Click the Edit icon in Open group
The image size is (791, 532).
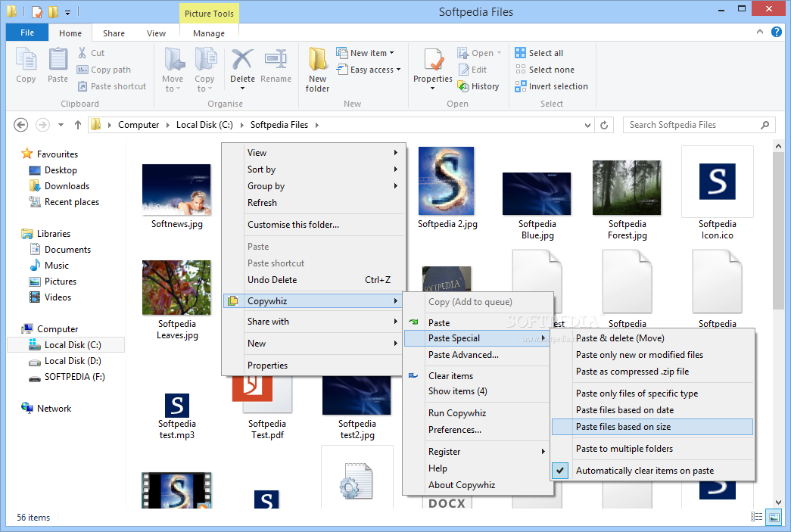463,70
